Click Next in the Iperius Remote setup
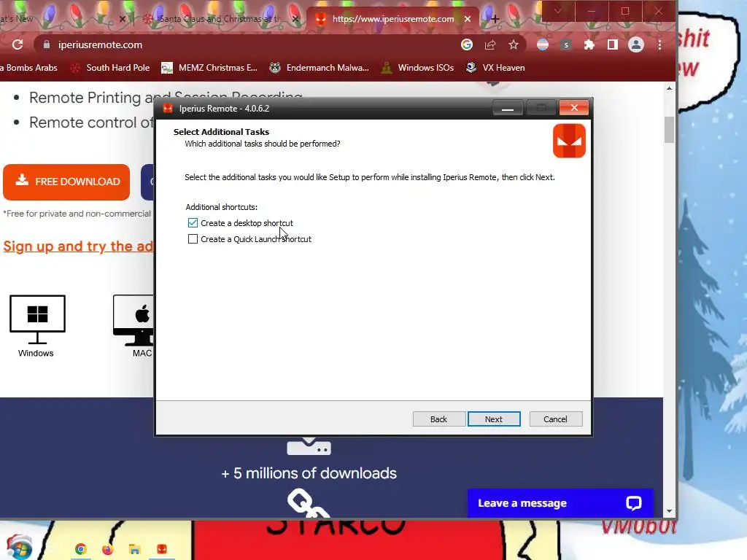This screenshot has height=560, width=747. (494, 419)
